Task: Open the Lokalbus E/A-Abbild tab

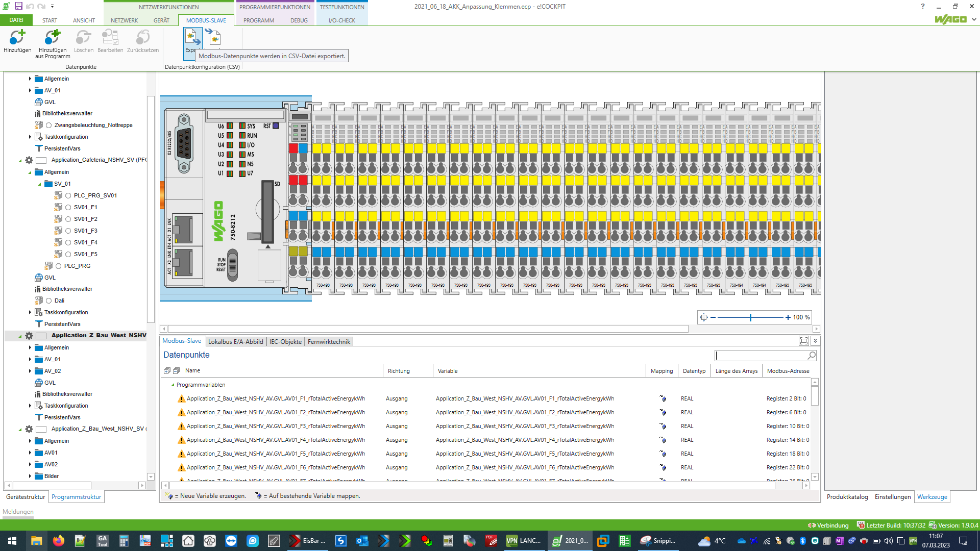Action: (235, 342)
